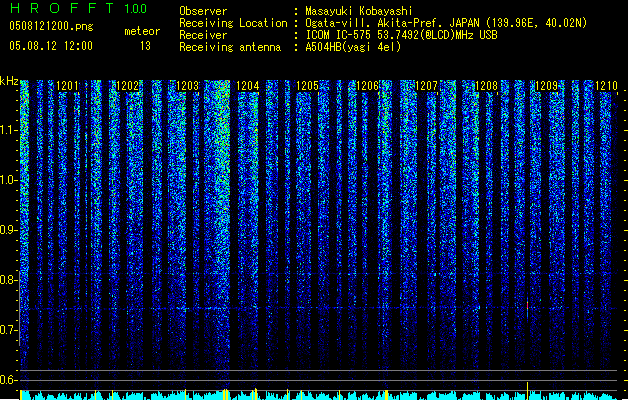629x400 pixels.
Task: Click the 1206 time marker
Action: click(x=367, y=86)
